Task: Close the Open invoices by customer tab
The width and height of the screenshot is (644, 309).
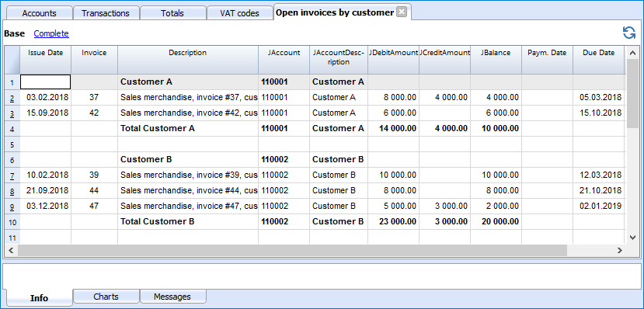Action: pos(402,12)
